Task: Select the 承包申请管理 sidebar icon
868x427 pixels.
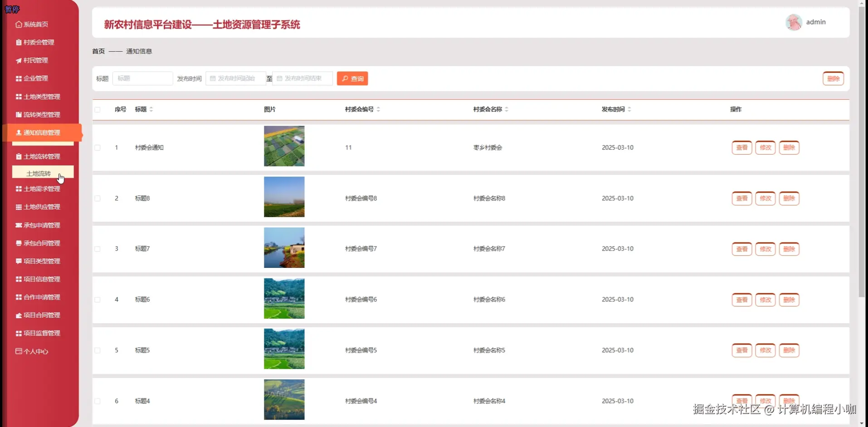Action: pos(18,225)
